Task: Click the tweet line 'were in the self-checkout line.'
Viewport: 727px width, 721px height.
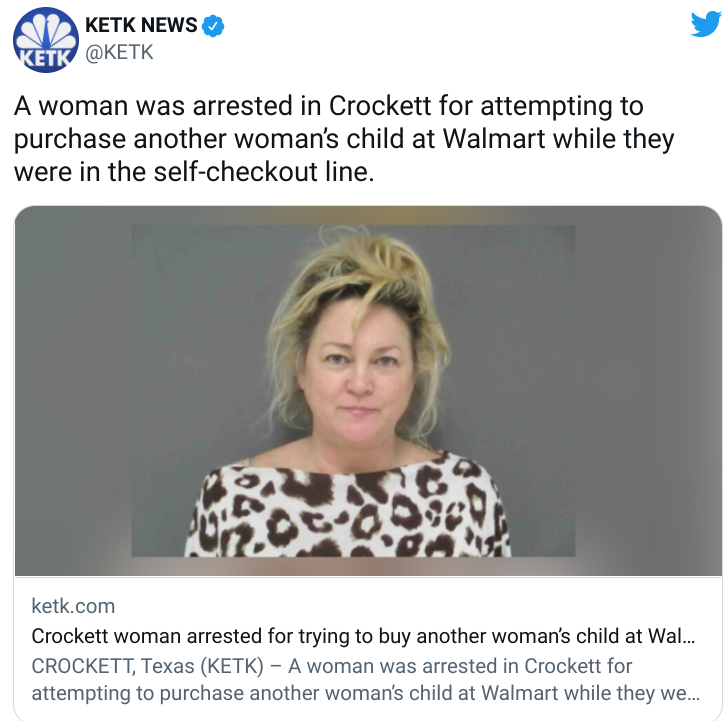Action: 194,172
